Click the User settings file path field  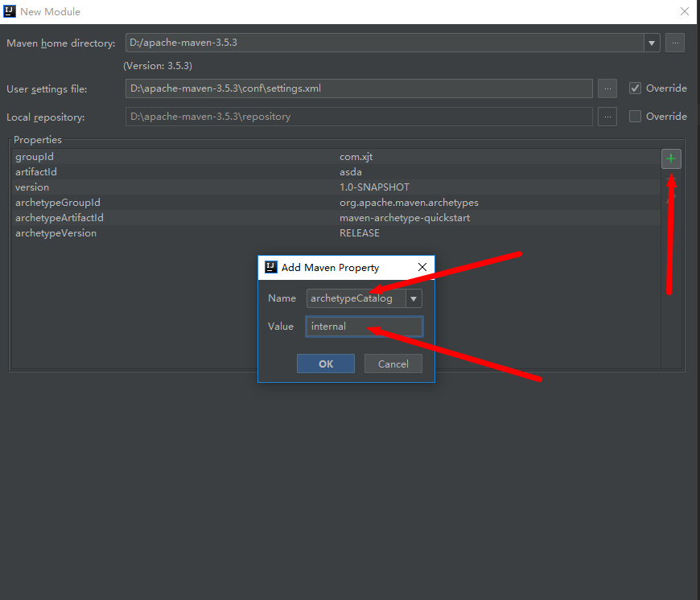click(x=359, y=88)
